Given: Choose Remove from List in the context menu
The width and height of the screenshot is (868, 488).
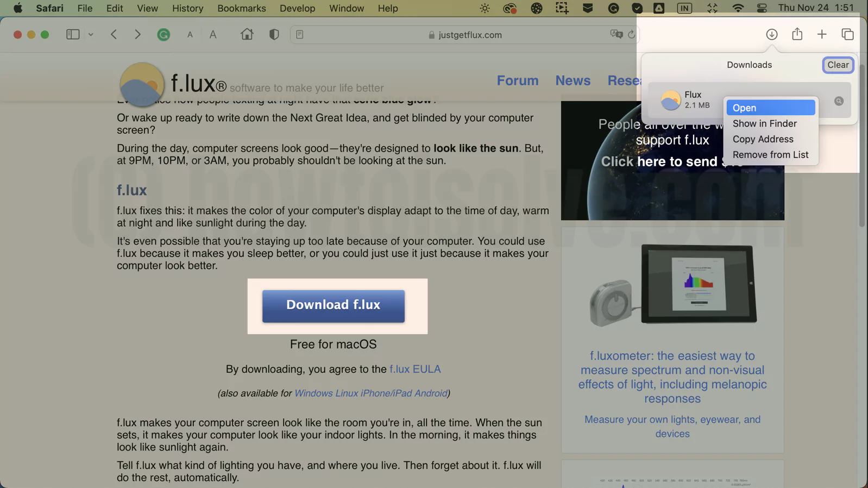Looking at the screenshot, I should click(771, 155).
